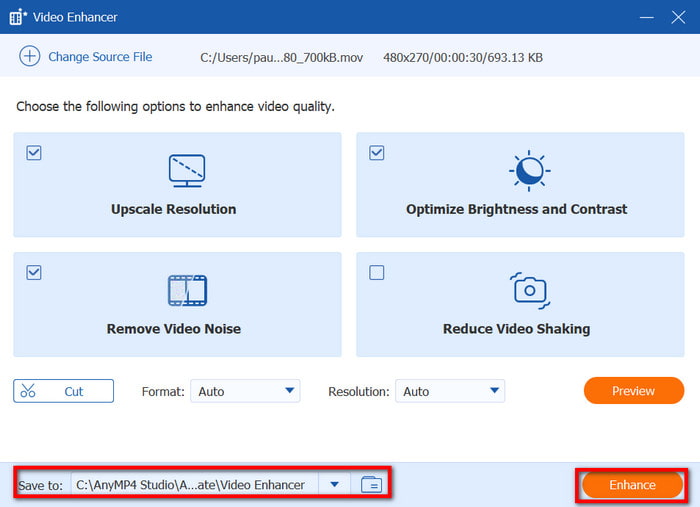Click the plus circle Change Source icon

pyautogui.click(x=30, y=57)
